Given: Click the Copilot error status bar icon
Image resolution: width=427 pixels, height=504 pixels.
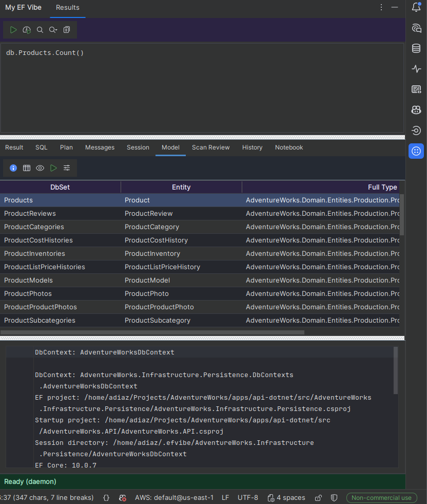Looking at the screenshot, I should click(x=122, y=497).
